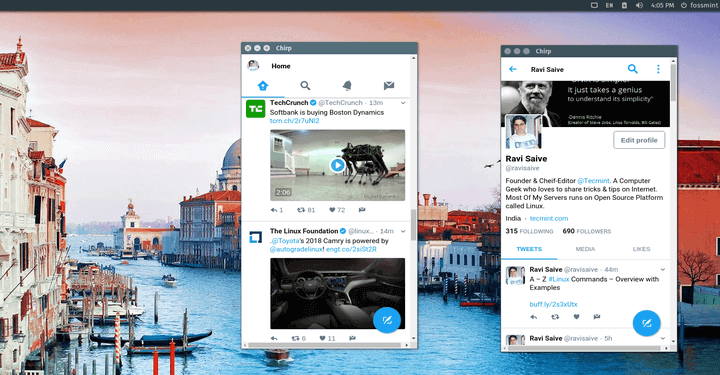Click message icon on Linux Foundation tweet
This screenshot has height=375, width=720.
coord(352,338)
